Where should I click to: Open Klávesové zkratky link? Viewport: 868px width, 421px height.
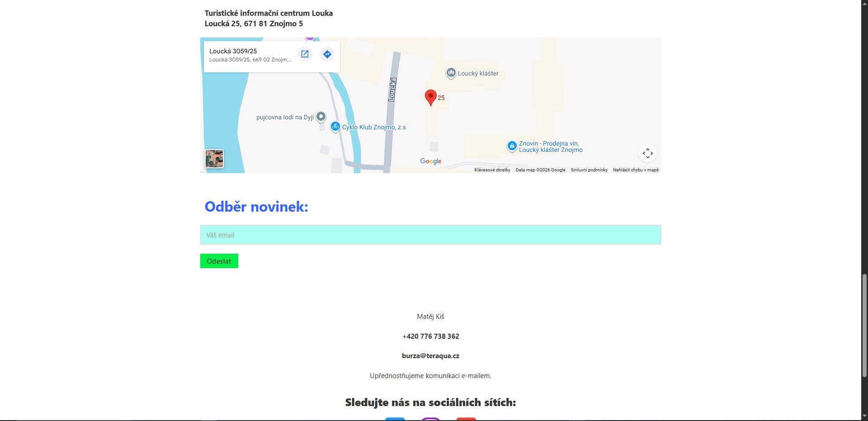[x=492, y=170]
